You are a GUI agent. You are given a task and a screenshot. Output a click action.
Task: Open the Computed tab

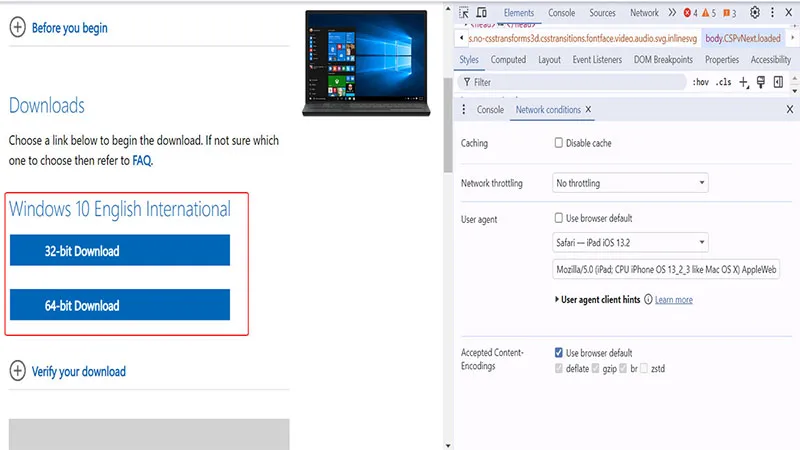[x=508, y=60]
